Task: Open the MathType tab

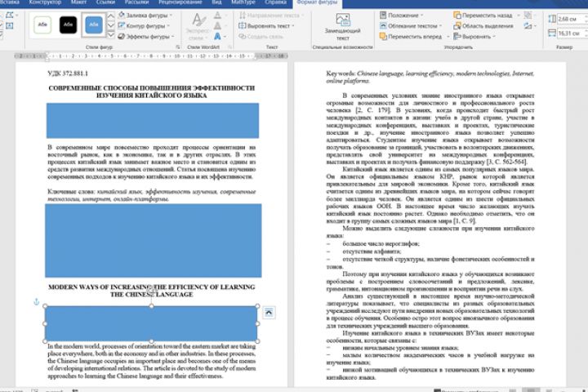Action: point(243,2)
